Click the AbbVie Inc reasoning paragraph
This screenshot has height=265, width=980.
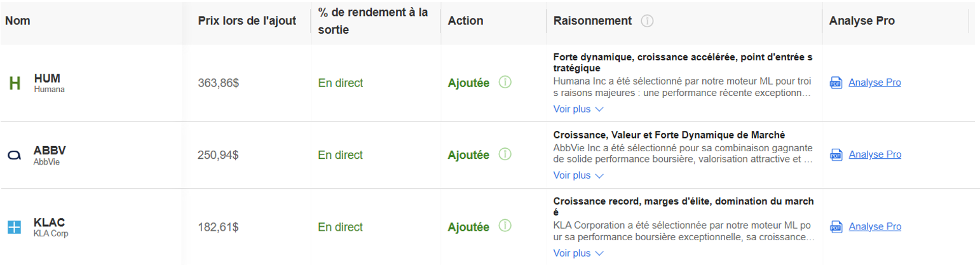pos(683,154)
